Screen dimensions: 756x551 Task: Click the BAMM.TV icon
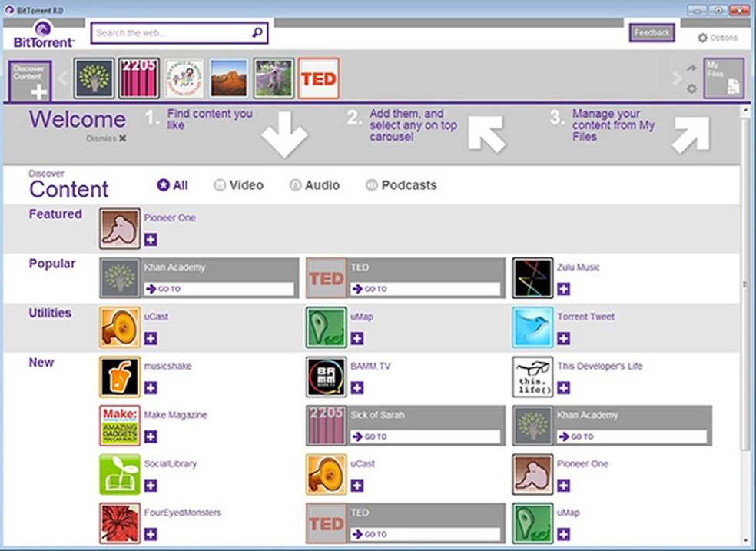(327, 377)
